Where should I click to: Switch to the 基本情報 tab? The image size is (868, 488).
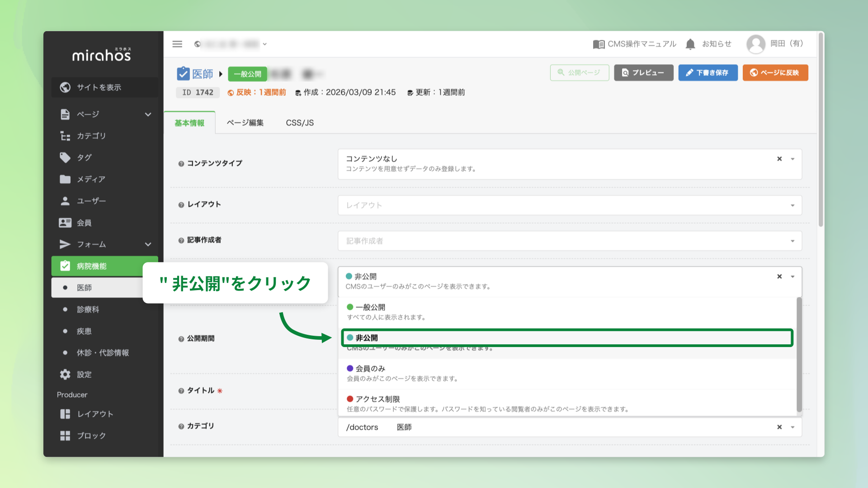tap(189, 123)
